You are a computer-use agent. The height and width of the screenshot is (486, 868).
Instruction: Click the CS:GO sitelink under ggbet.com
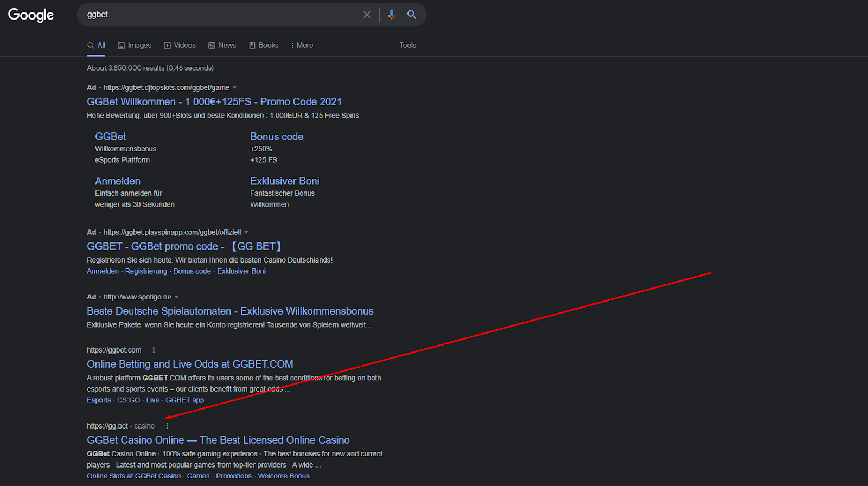point(129,400)
